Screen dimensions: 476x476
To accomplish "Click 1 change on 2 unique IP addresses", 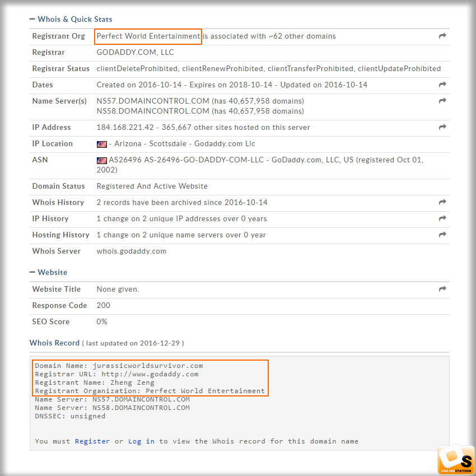I will 181,218.
